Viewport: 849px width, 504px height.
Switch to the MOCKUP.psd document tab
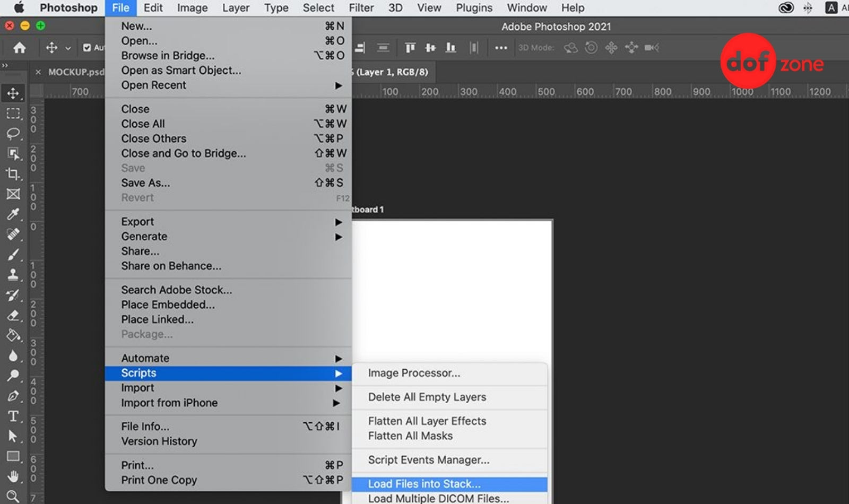pos(75,72)
